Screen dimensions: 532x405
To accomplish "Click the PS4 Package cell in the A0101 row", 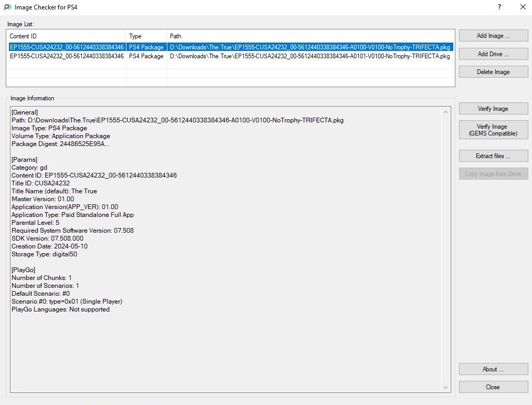I will pos(146,56).
